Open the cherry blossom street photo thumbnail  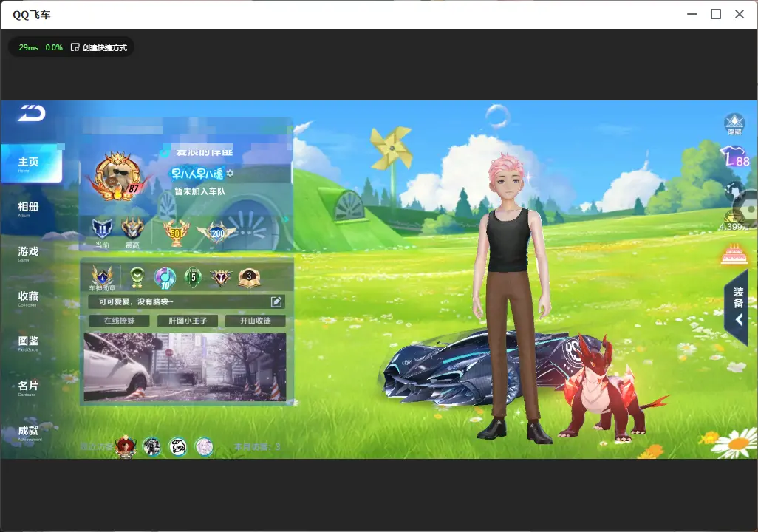(x=185, y=367)
